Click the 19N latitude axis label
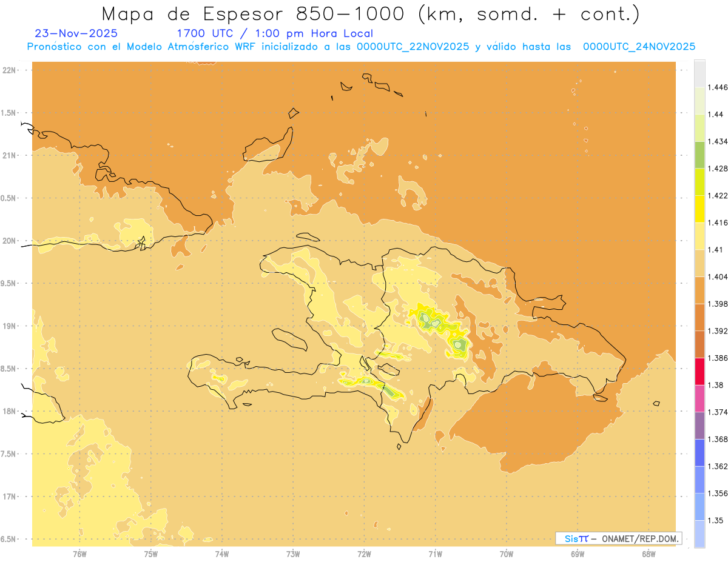Viewport: 728px width, 562px height. tap(10, 326)
